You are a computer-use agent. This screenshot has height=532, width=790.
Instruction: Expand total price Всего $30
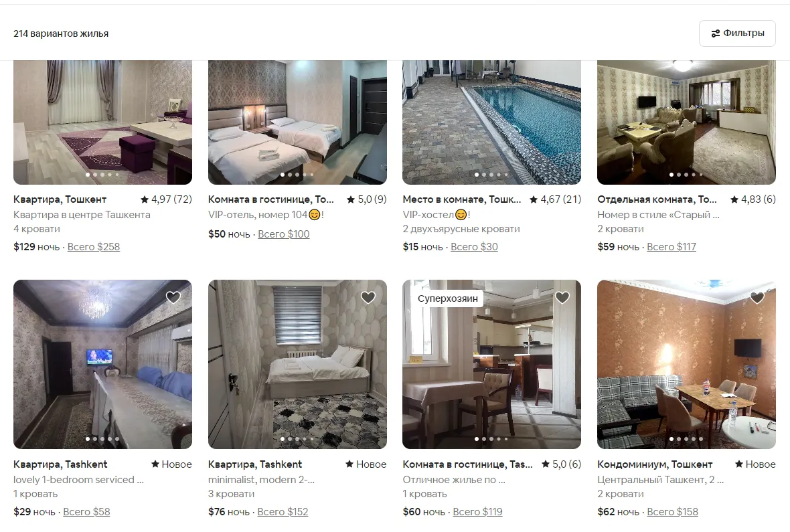click(474, 247)
